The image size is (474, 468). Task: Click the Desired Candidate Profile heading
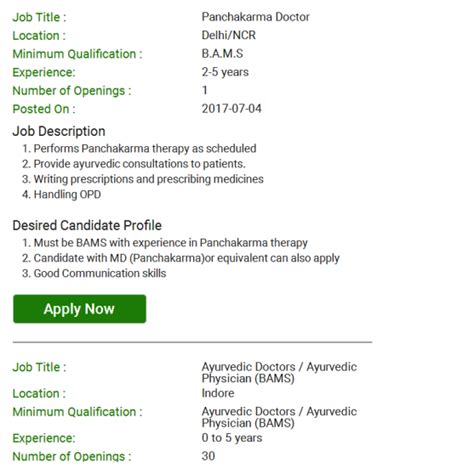(x=87, y=225)
